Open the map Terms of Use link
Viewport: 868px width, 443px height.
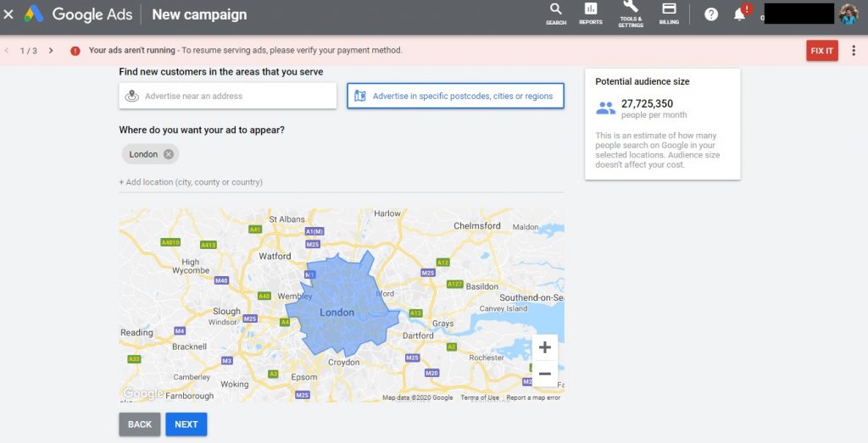click(x=480, y=397)
